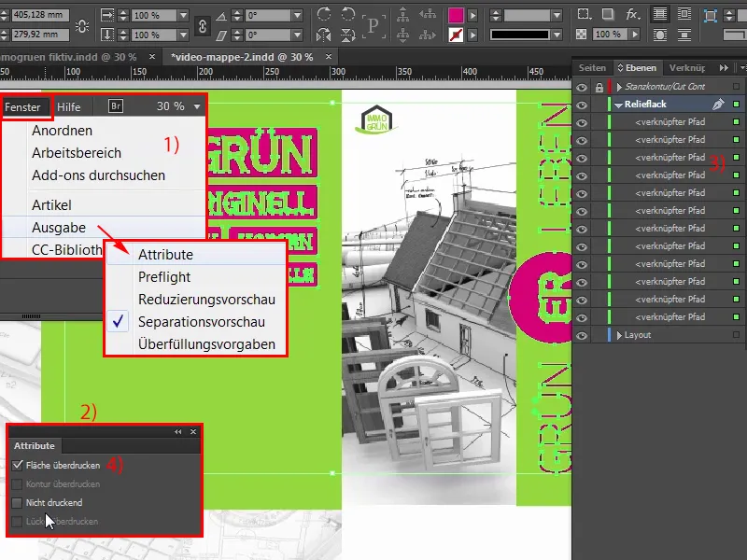The width and height of the screenshot is (747, 560).
Task: Expand the Layout layer
Action: (619, 335)
